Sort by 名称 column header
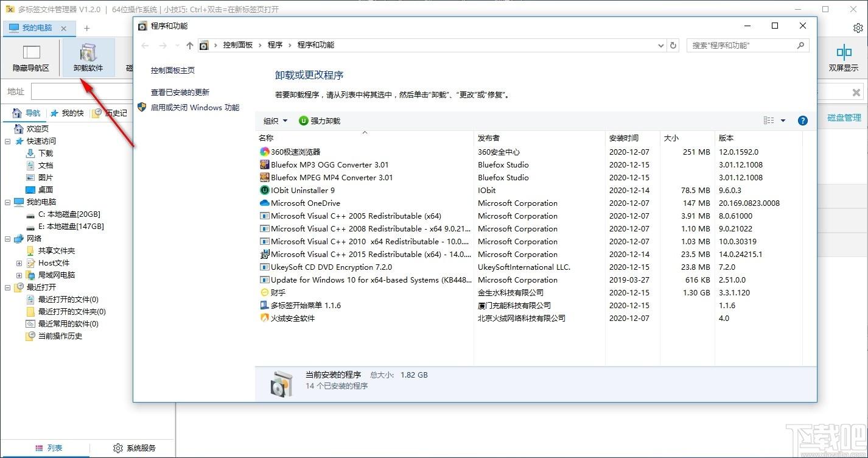The height and width of the screenshot is (458, 868). (x=365, y=138)
